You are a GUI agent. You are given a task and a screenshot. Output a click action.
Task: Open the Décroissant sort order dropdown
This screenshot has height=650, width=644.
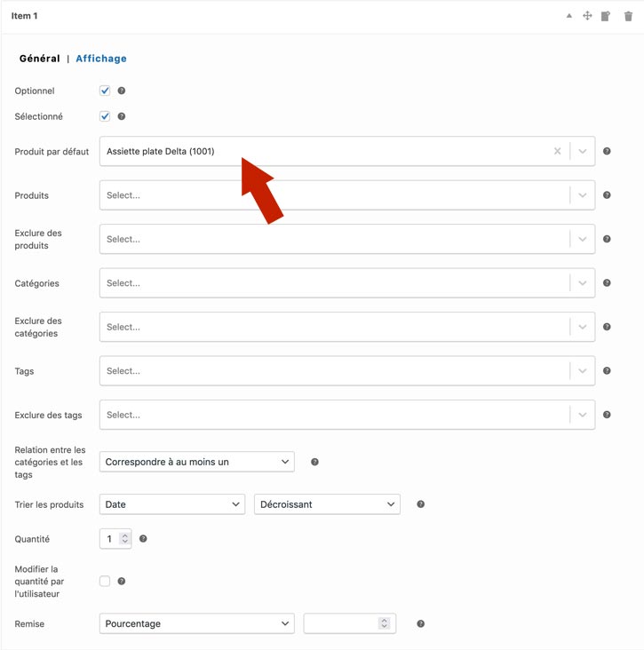tap(327, 504)
